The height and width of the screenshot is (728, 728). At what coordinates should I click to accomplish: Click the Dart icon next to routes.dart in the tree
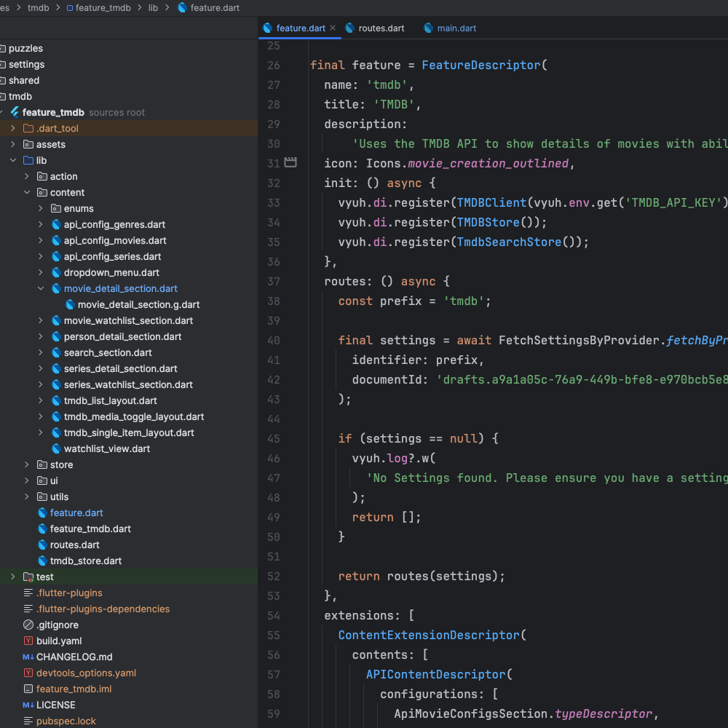tap(42, 545)
